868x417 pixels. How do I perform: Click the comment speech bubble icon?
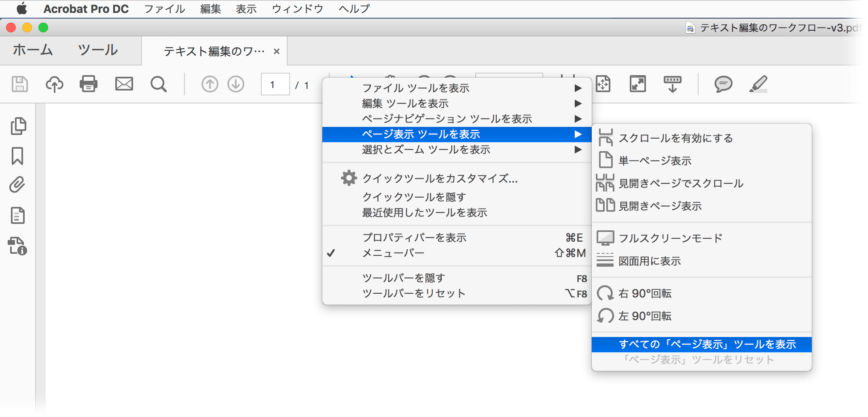[x=723, y=84]
